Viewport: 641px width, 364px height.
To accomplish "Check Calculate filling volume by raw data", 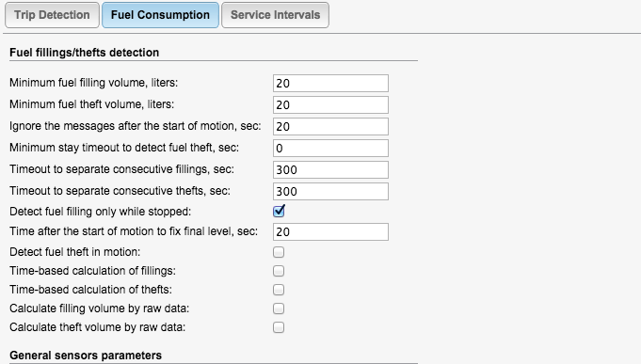I will pyautogui.click(x=279, y=309).
